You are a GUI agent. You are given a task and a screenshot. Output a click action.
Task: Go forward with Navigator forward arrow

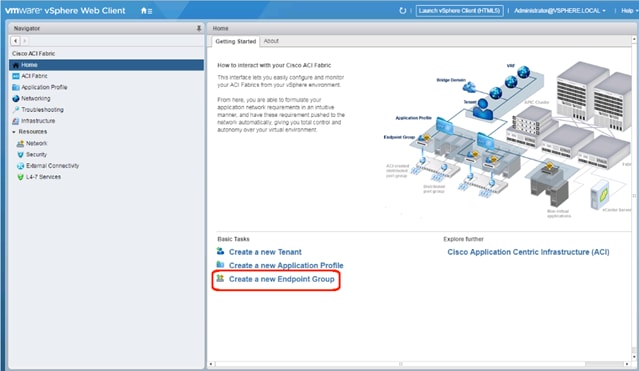pyautogui.click(x=24, y=41)
